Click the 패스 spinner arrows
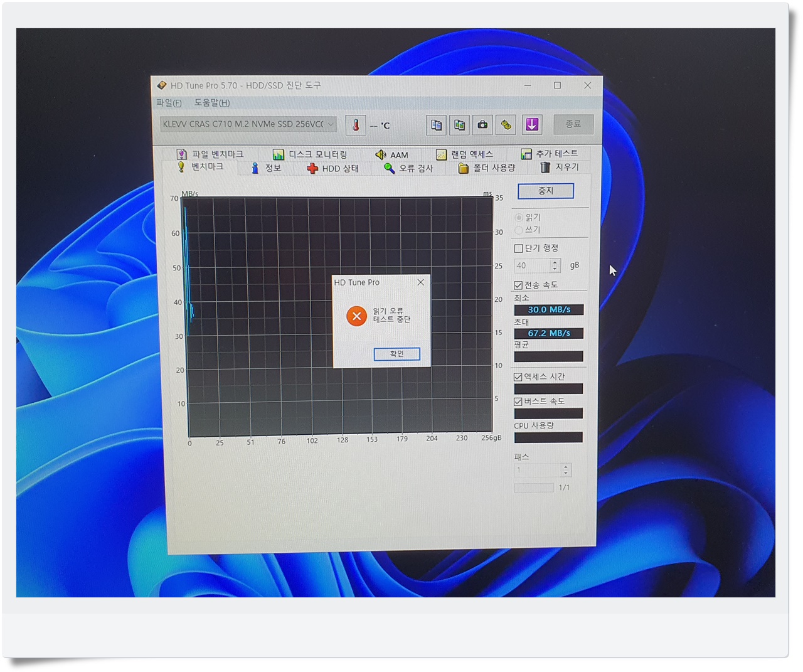This screenshot has height=672, width=803. click(x=566, y=470)
